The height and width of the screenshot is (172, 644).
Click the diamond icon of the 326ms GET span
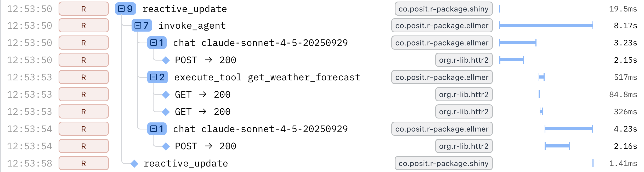click(166, 112)
